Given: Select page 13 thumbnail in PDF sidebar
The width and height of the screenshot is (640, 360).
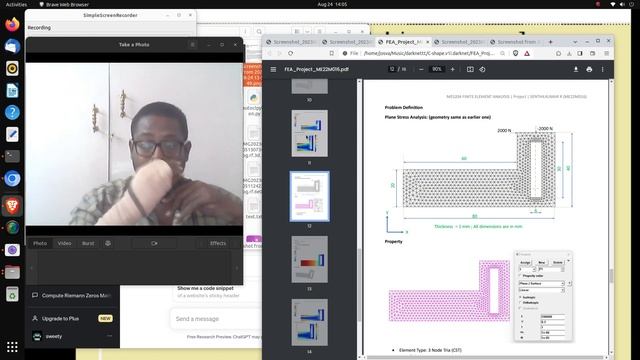Looking at the screenshot, I should click(x=309, y=260).
